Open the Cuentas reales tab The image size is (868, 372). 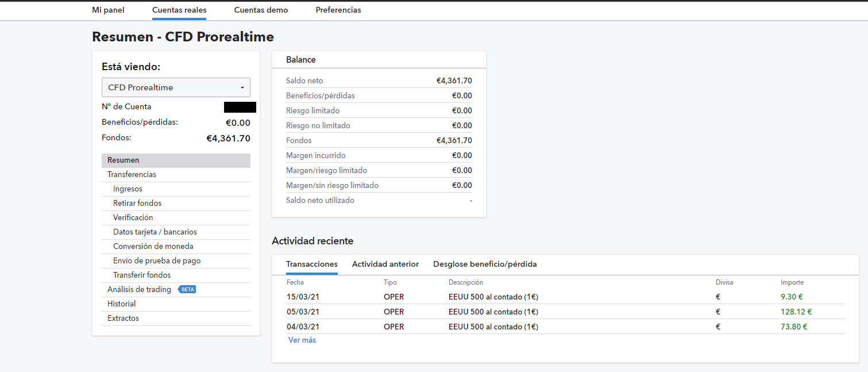point(179,10)
